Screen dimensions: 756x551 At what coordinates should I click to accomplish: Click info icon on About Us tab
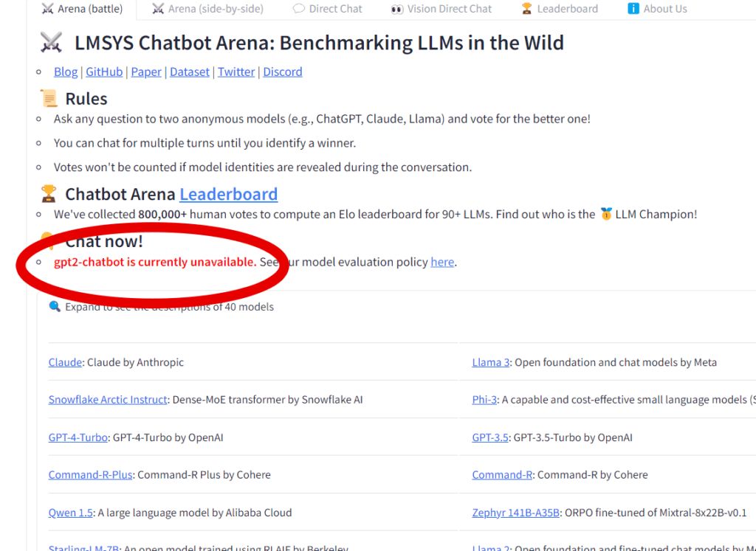pos(633,9)
